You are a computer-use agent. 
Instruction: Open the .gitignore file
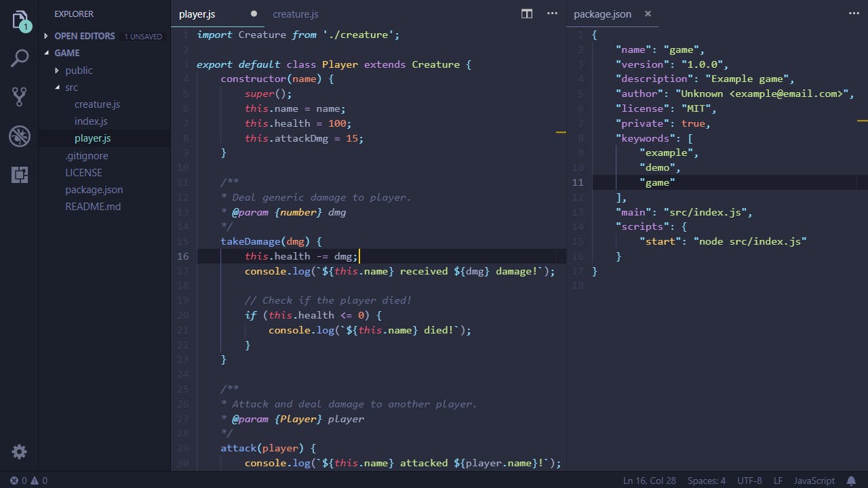click(86, 156)
